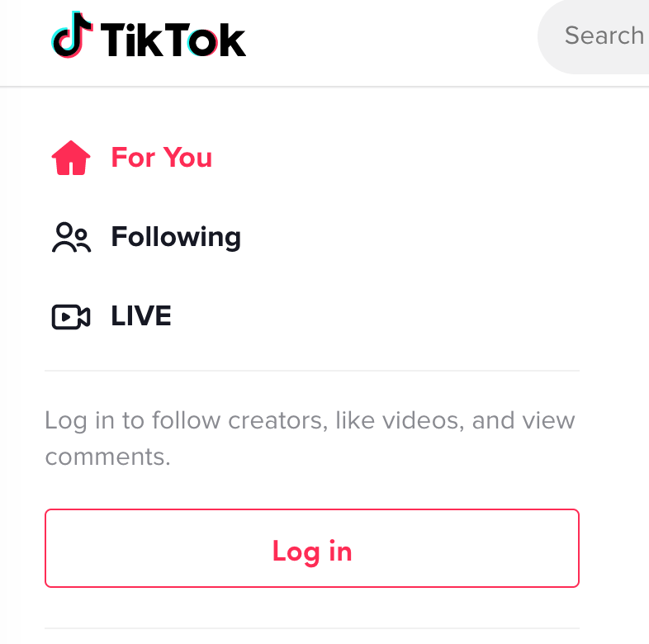The width and height of the screenshot is (649, 644).
Task: Switch to the Following feed label
Action: point(176,237)
